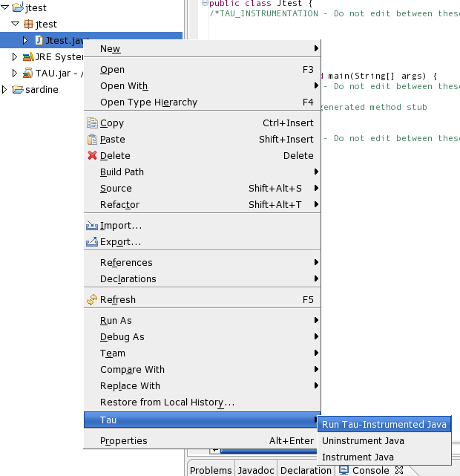Choose Restore from Local History
The width and height of the screenshot is (460, 476).
[x=203, y=402]
